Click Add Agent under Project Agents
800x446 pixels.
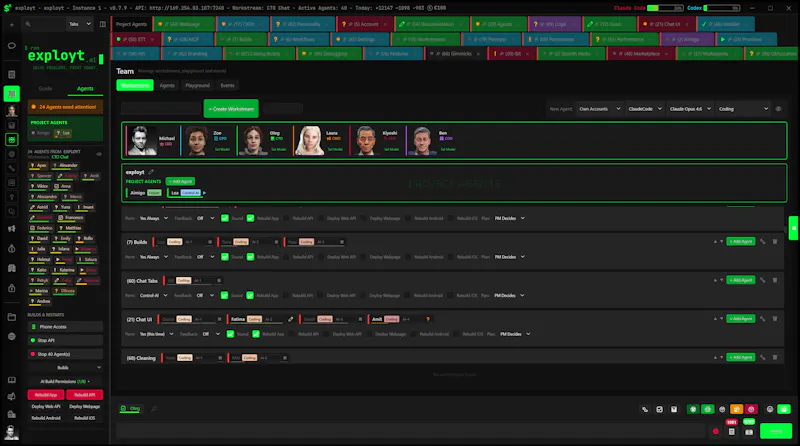(x=180, y=181)
